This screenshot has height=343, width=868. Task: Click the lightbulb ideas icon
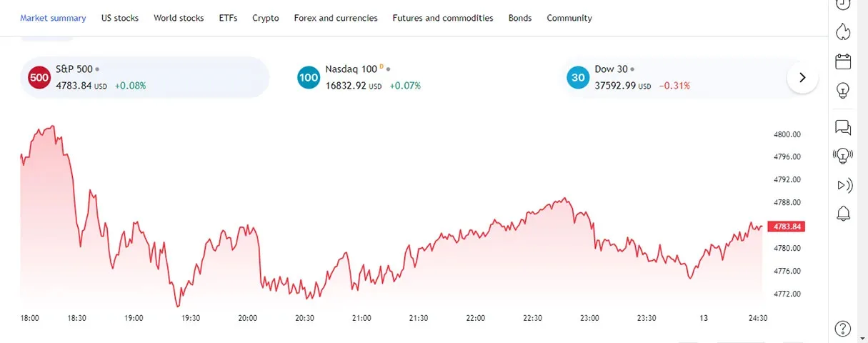coord(843,91)
